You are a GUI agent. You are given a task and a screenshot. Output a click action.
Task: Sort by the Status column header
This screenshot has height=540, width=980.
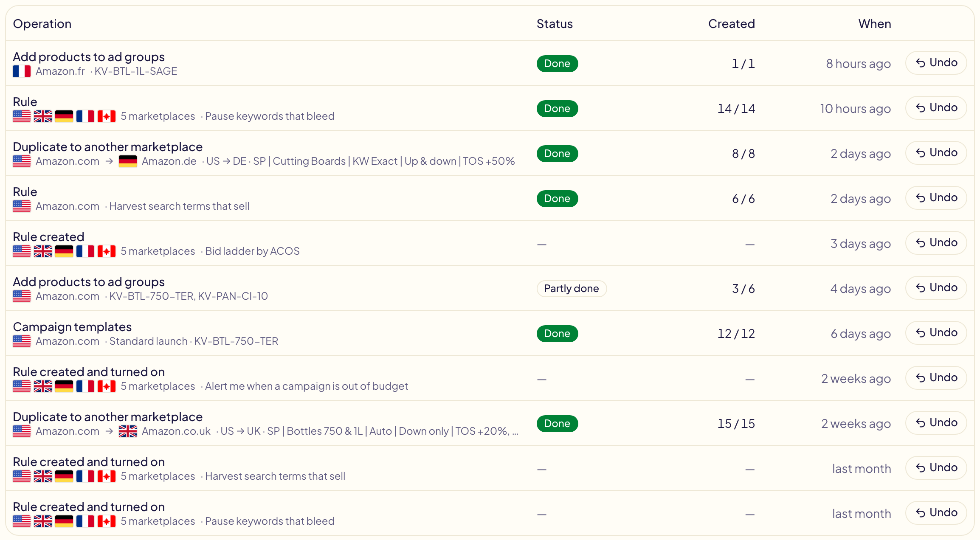(x=555, y=24)
